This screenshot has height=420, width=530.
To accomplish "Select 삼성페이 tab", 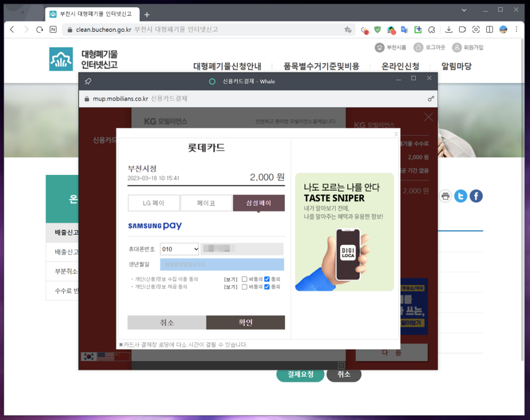I will [x=258, y=203].
